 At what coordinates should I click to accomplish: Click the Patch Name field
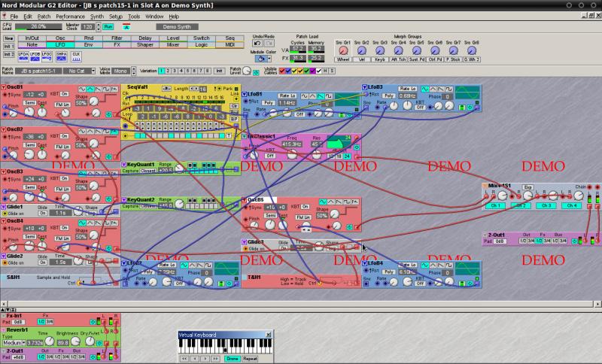(x=38, y=71)
